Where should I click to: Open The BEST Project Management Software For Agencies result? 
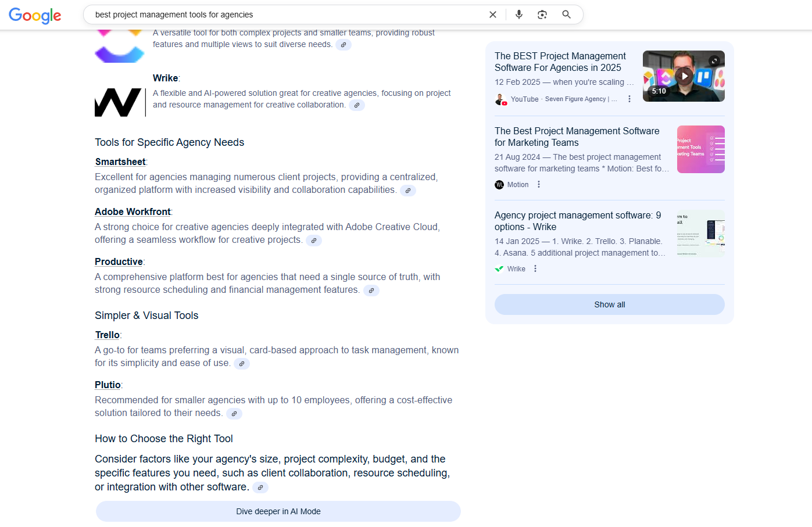[560, 62]
